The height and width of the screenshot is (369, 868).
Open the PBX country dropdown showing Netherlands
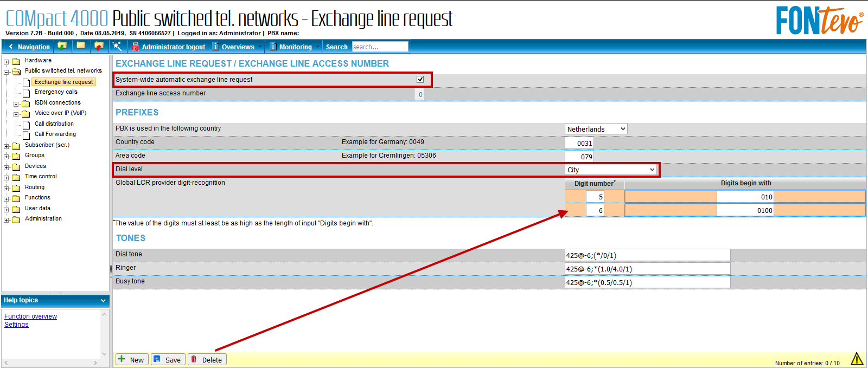pos(596,129)
